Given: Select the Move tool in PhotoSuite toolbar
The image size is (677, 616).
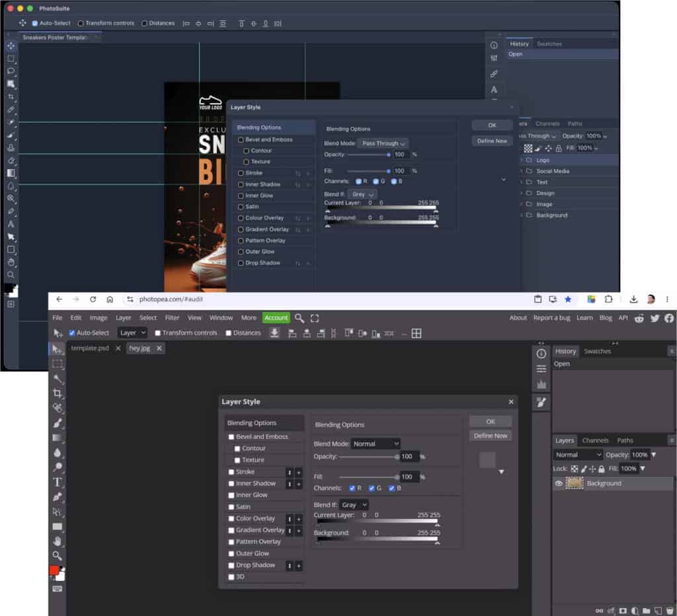Looking at the screenshot, I should pos(11,46).
